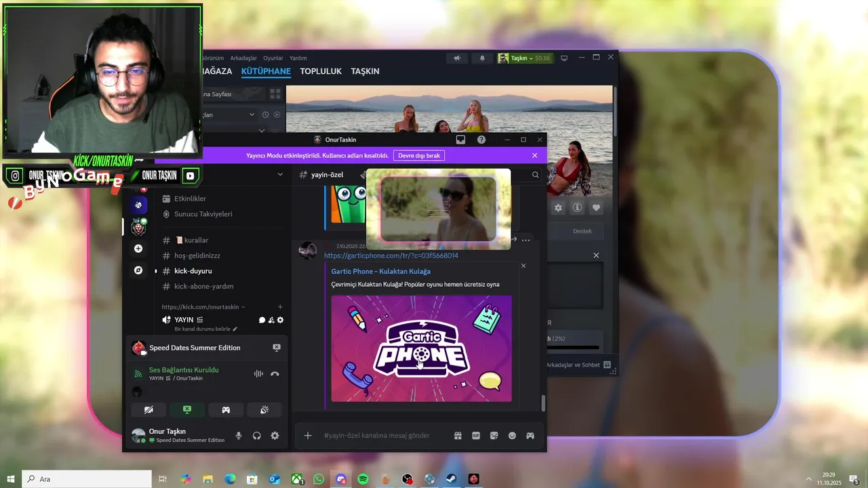Open Oyunlar menu in Steam
Screen dimensions: 868x488
pyautogui.click(x=273, y=58)
